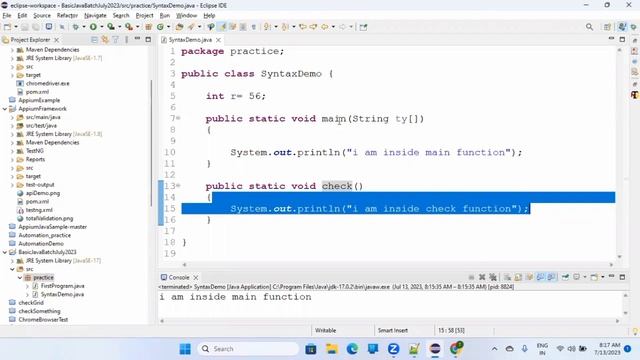Screen dimensions: 640x360
Task: Open the Debug dropdown arrow
Action: 84,27
